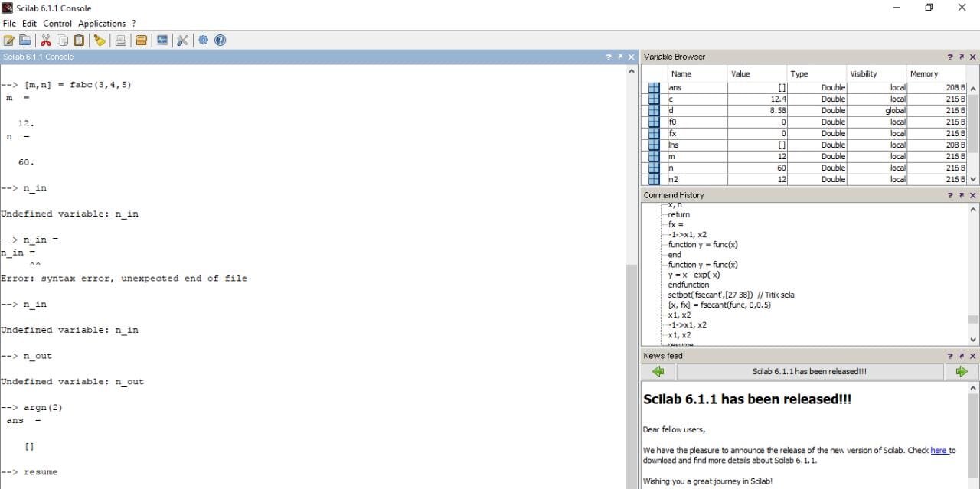
Task: Sort variables by Value column header
Action: (x=757, y=74)
